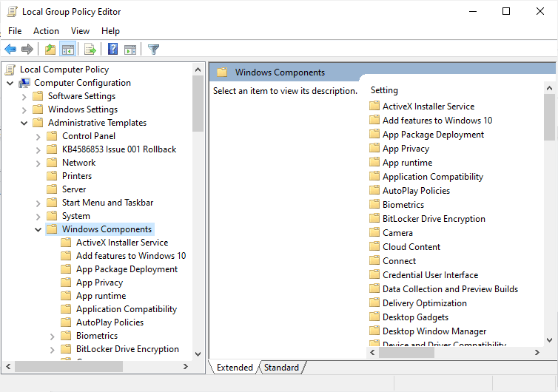The width and height of the screenshot is (558, 392).
Task: Click the settings list vertical scrollbar thumb
Action: [x=549, y=117]
